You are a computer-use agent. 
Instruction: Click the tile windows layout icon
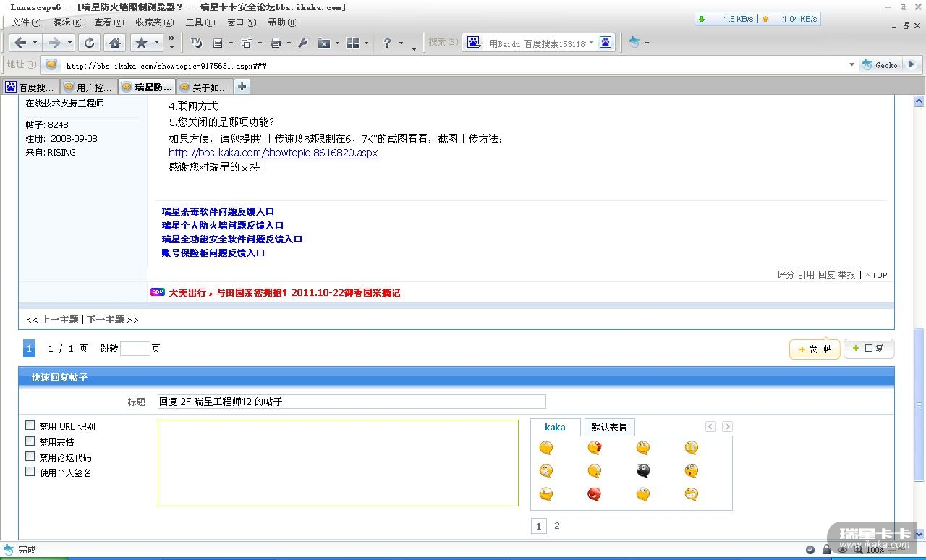(x=353, y=43)
